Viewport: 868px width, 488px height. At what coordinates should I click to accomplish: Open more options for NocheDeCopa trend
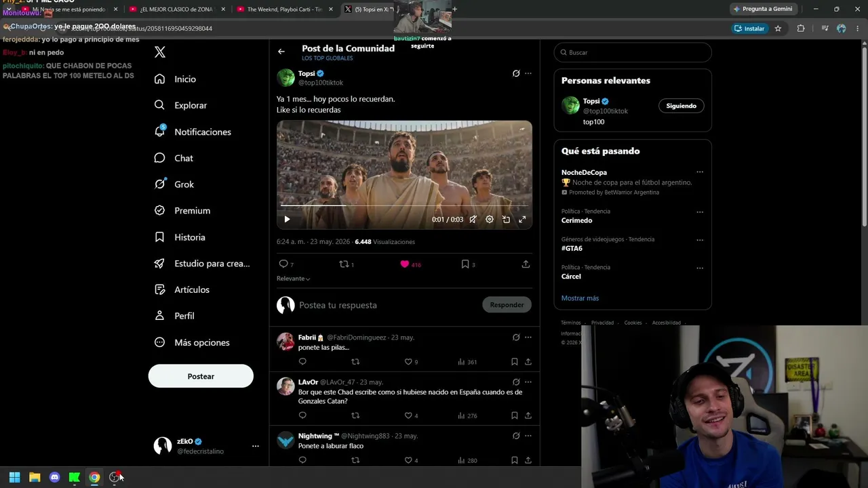700,172
